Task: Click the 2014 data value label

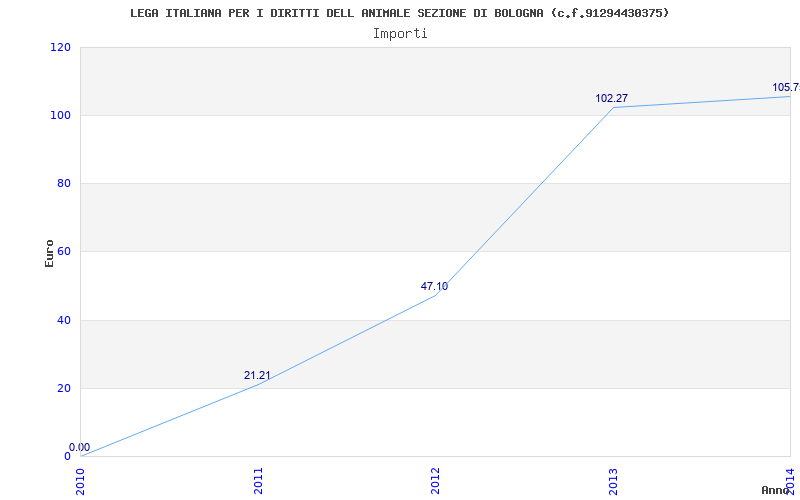Action: click(x=786, y=88)
